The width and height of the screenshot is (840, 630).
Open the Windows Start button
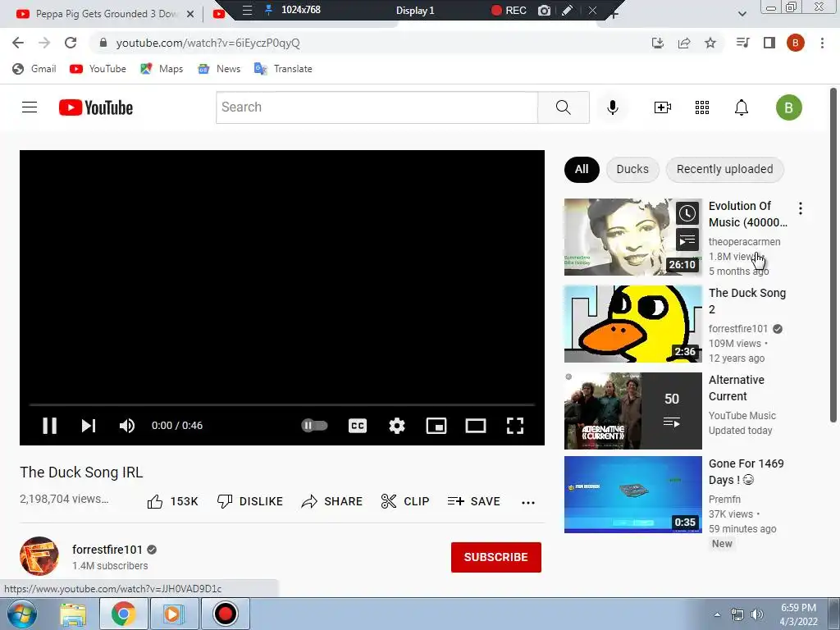[22, 614]
